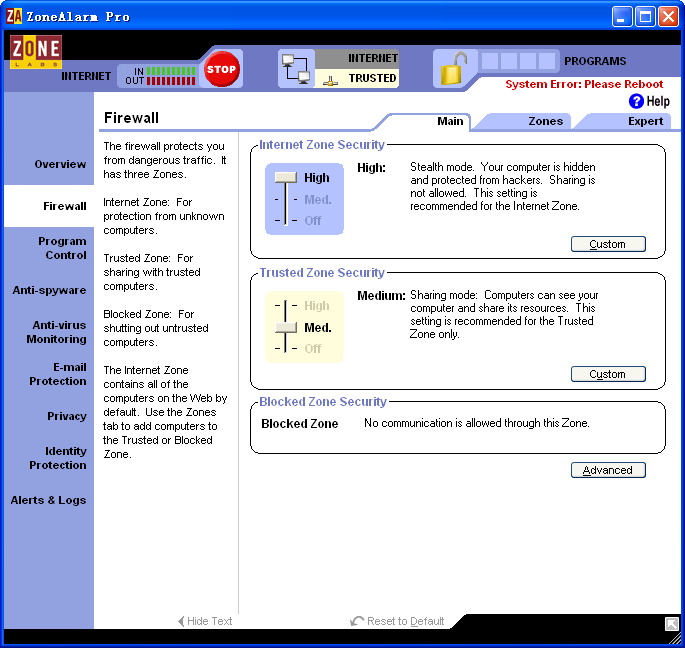Click Custom in Trusted Zone Security
685x648 pixels.
(x=608, y=374)
